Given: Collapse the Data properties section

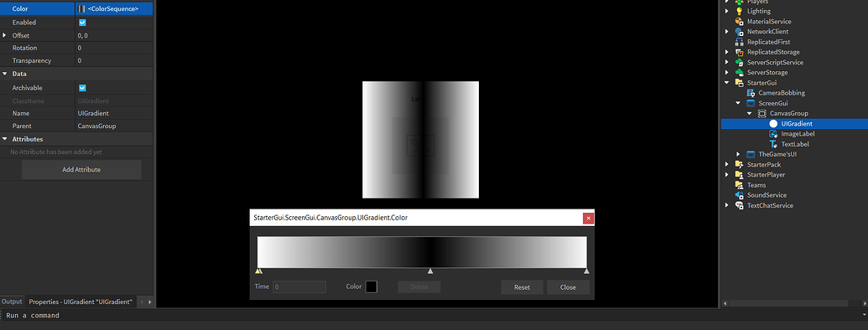Looking at the screenshot, I should pyautogui.click(x=5, y=74).
